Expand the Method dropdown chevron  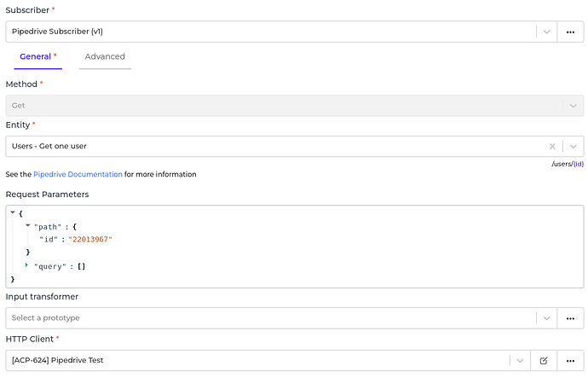tap(573, 106)
